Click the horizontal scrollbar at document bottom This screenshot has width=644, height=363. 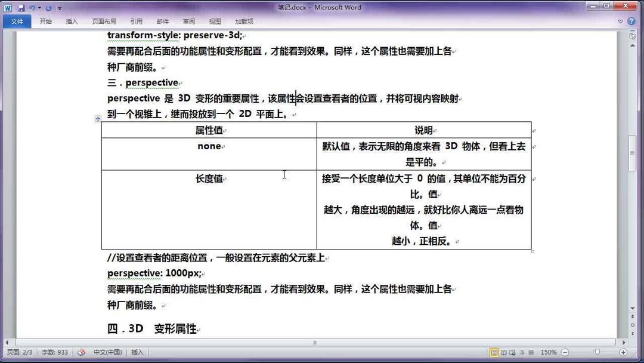315,343
